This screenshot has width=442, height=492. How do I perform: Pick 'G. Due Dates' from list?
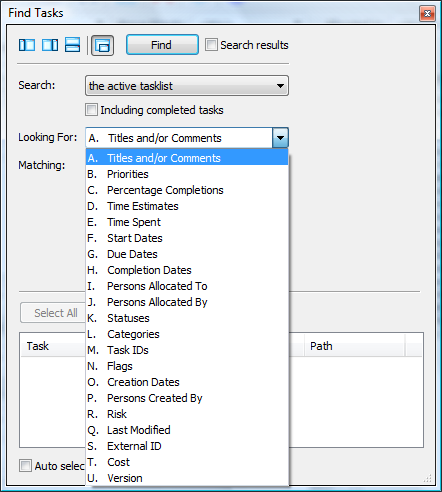coord(187,254)
